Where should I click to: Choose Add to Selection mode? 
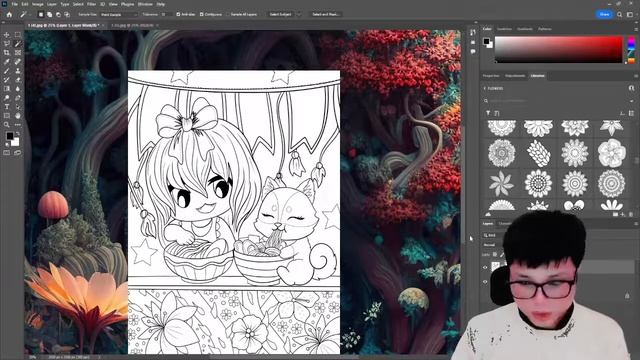coord(49,14)
